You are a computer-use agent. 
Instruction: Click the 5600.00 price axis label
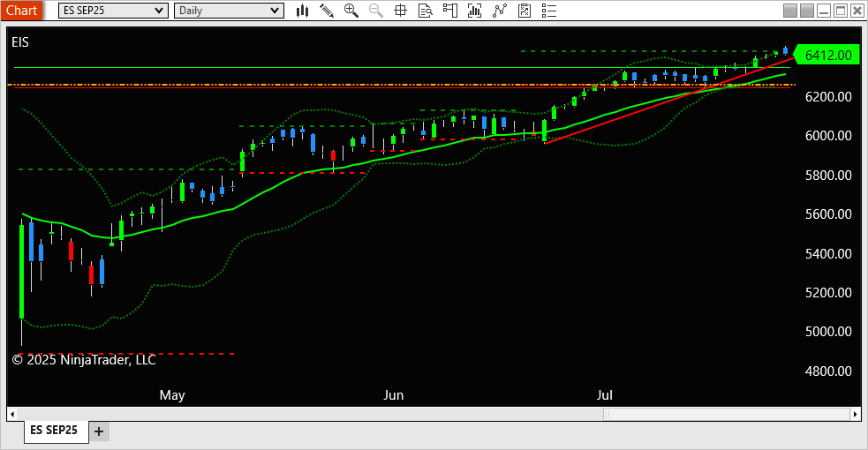click(828, 214)
